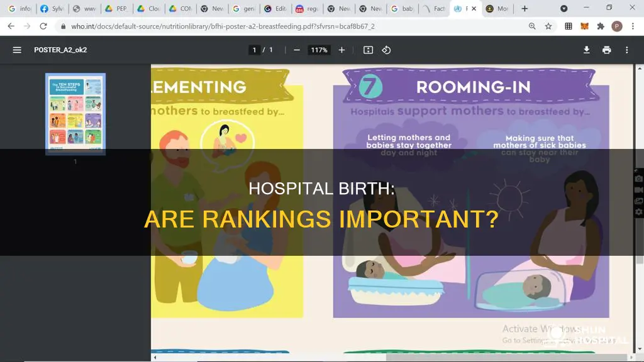Click the scroll left arrow of horizontal scrollbar
Screen dimensions: 644x362
[x=155, y=358]
